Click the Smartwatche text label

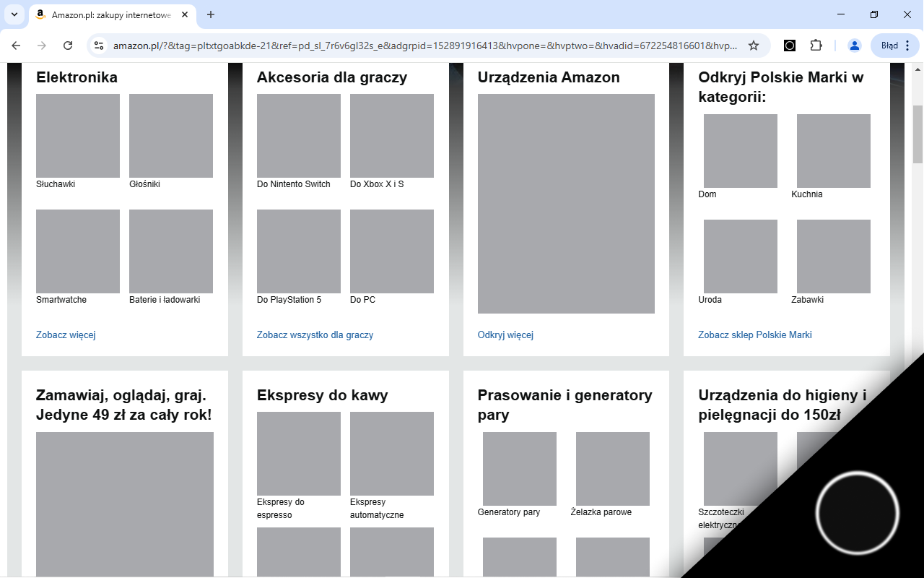point(61,300)
